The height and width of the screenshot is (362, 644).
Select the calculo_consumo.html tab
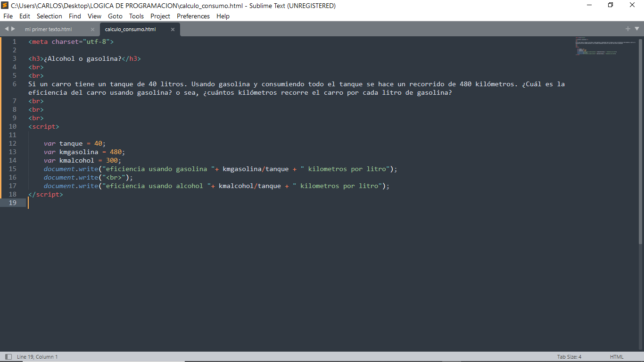pos(130,29)
